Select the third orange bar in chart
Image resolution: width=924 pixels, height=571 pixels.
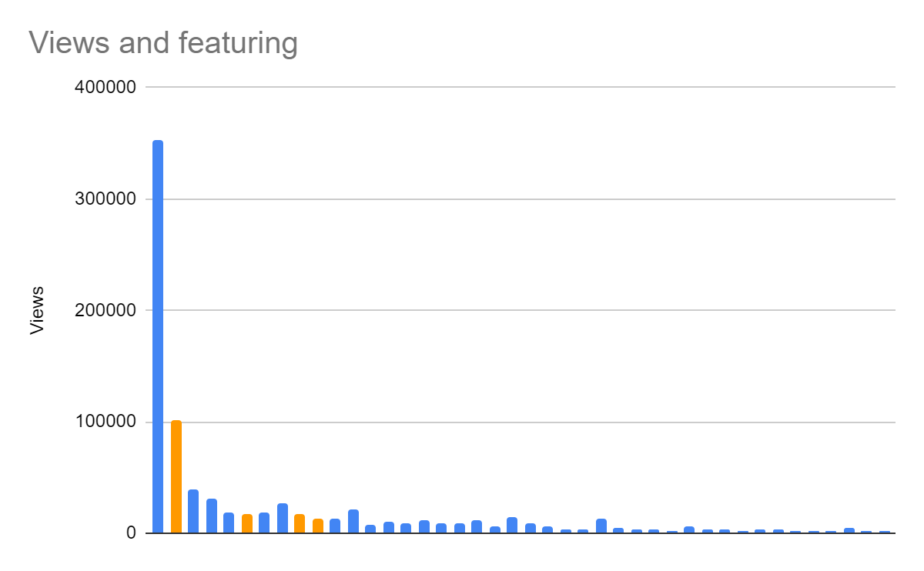(x=300, y=523)
